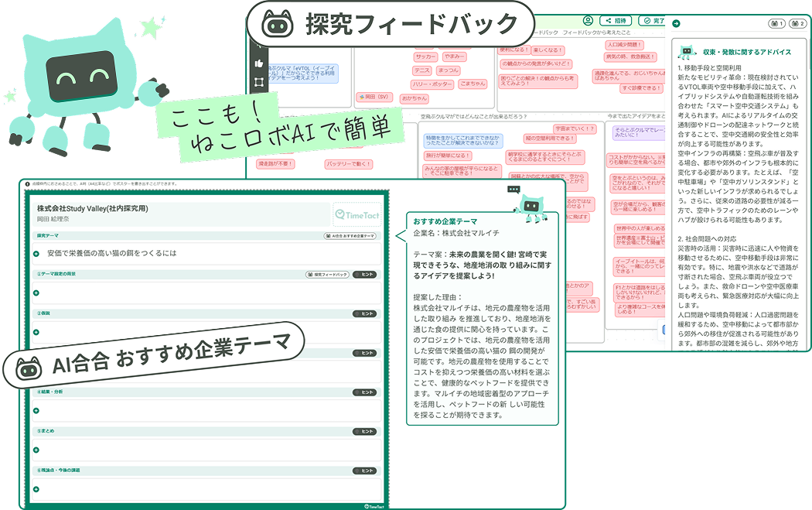The height and width of the screenshot is (510, 812).
Task: Click the cat robot AI icon labeled 1
Action: (x=776, y=24)
